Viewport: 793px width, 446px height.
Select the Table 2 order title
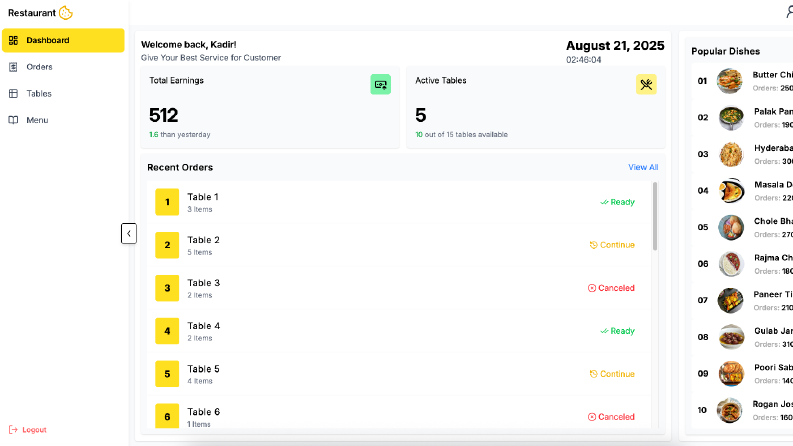point(203,240)
